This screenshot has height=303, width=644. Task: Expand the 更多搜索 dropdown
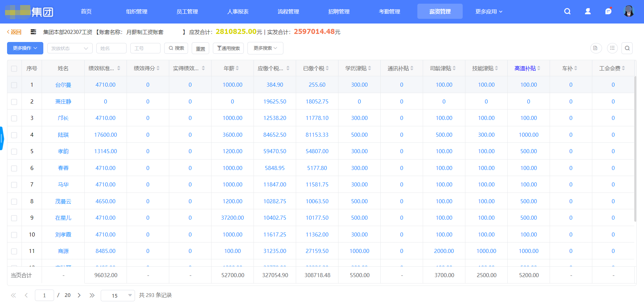(265, 48)
